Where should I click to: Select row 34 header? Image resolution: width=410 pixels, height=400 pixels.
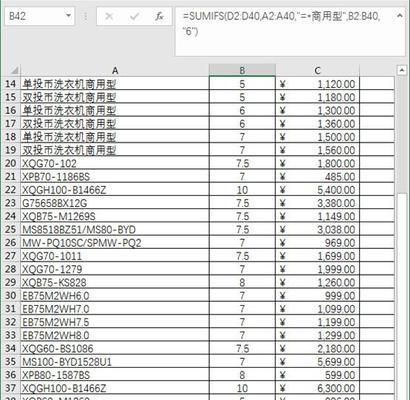pyautogui.click(x=11, y=348)
